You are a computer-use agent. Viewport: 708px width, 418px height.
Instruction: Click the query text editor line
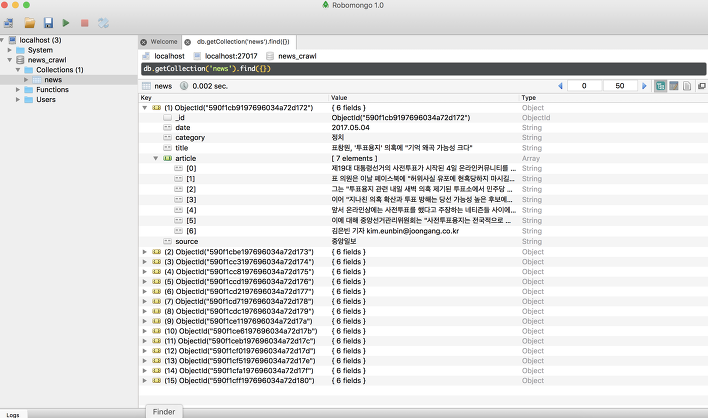coord(423,69)
